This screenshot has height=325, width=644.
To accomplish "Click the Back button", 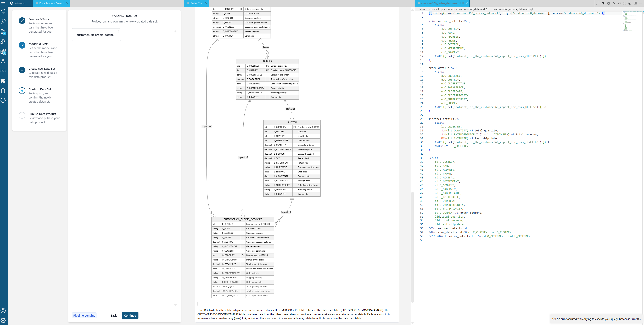I will coord(114,315).
